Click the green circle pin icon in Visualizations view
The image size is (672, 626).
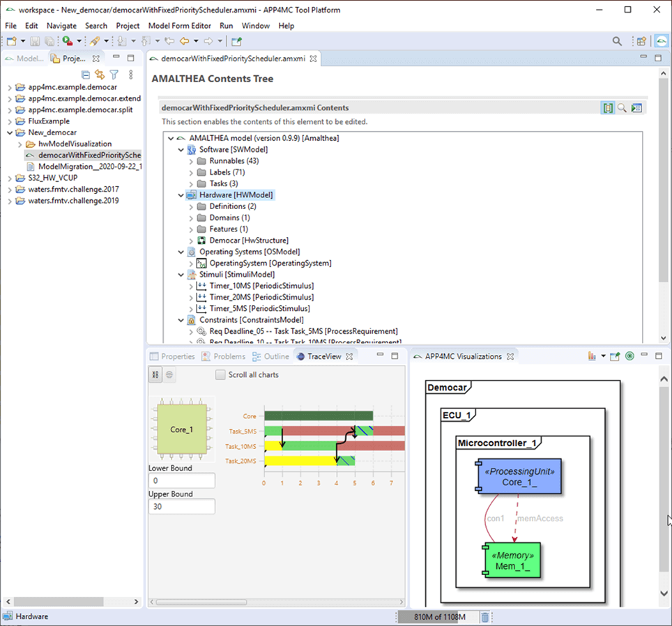click(629, 356)
